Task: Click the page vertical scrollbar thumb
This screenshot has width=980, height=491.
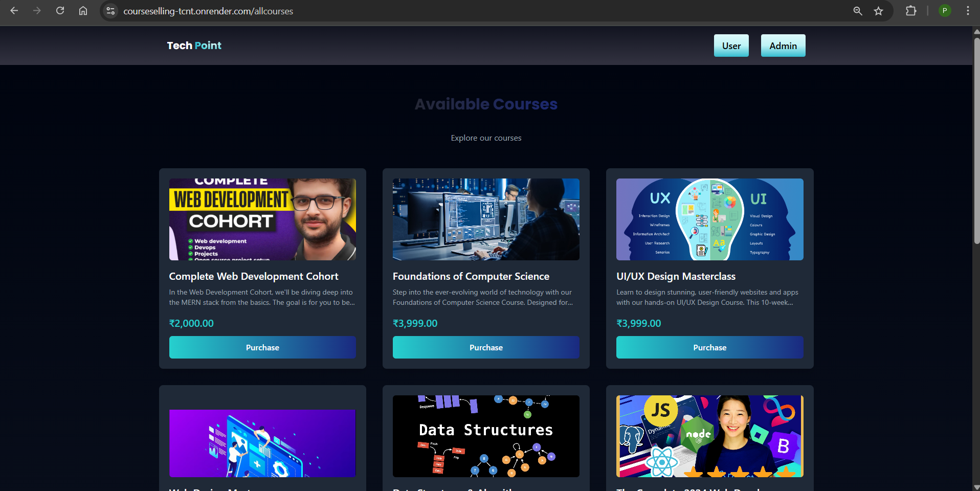Action: (976, 141)
